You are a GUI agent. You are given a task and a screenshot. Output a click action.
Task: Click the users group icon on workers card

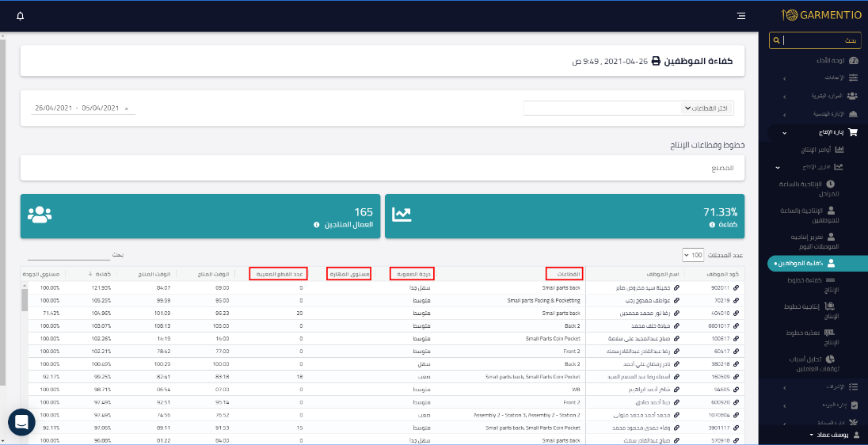(x=40, y=215)
